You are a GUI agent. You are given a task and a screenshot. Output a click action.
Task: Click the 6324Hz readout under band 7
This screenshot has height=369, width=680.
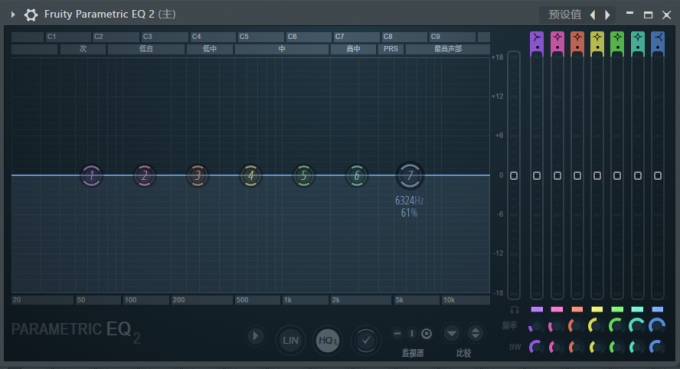409,200
